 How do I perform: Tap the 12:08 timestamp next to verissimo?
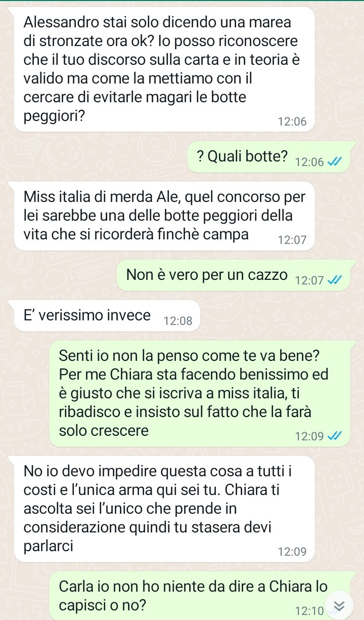coord(178,321)
